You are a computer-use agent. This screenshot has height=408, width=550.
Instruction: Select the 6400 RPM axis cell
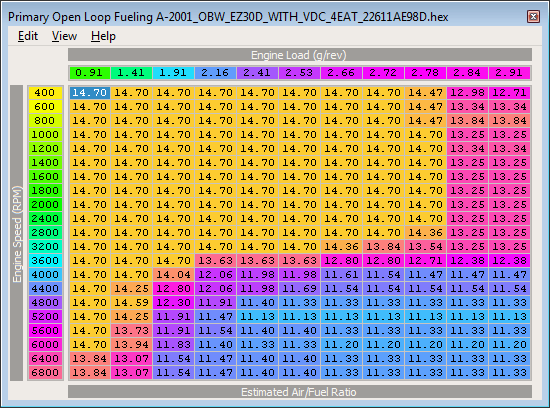(x=45, y=359)
